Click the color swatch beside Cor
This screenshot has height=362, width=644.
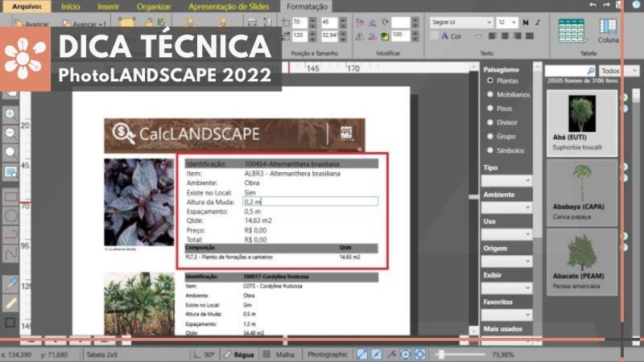[434, 35]
